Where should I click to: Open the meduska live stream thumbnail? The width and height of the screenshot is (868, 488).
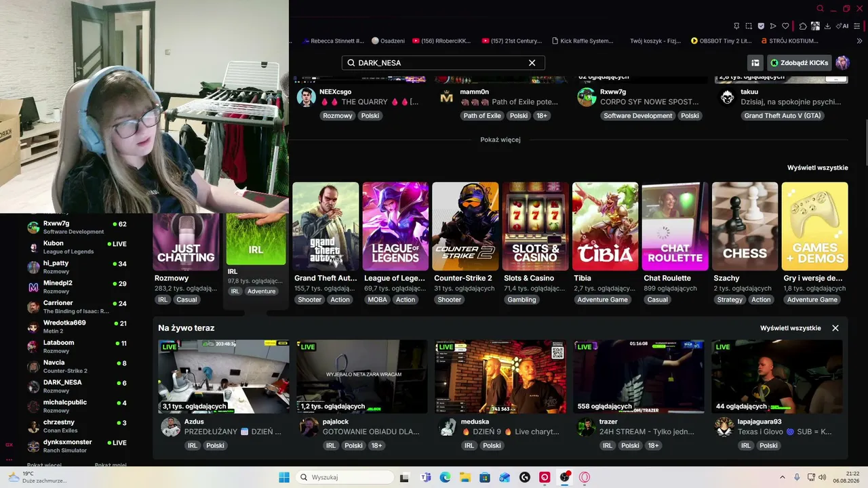500,377
